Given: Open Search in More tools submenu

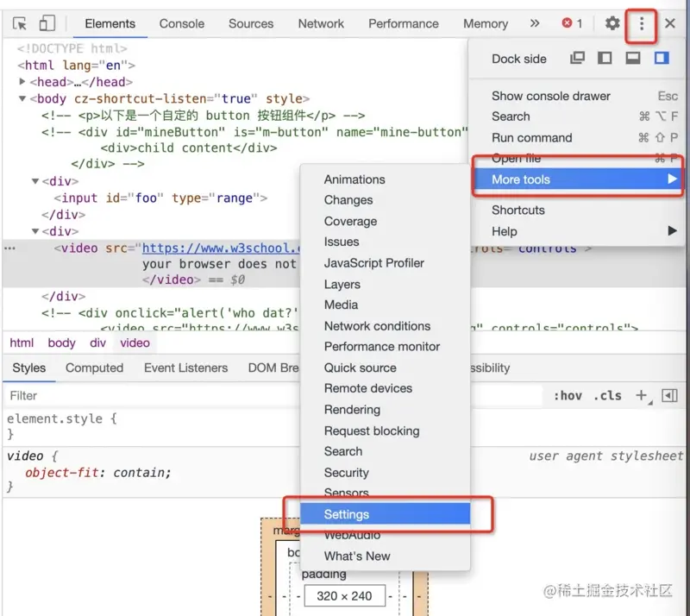Looking at the screenshot, I should [385, 451].
